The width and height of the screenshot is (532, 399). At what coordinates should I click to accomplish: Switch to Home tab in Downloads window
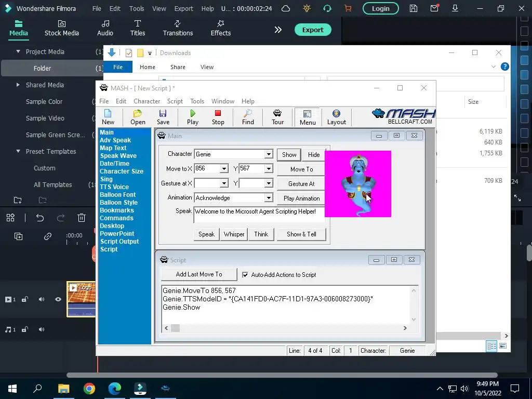pos(147,67)
